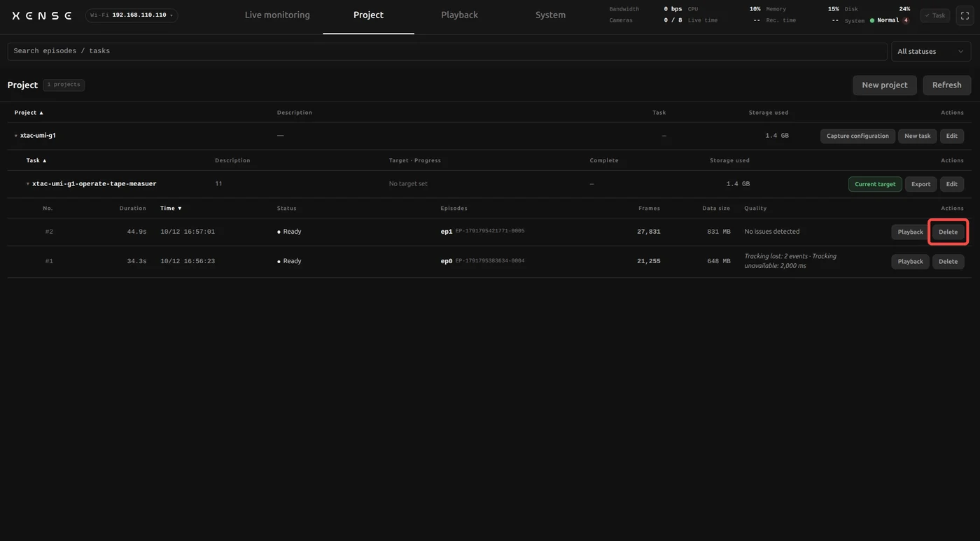
Task: Select the Project tab
Action: click(368, 15)
